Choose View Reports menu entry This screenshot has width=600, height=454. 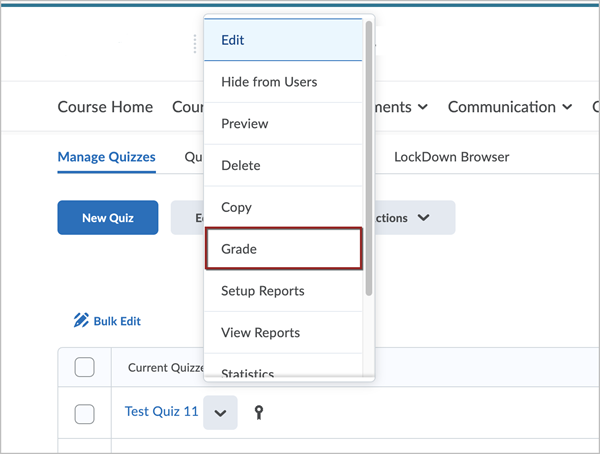[x=283, y=333]
